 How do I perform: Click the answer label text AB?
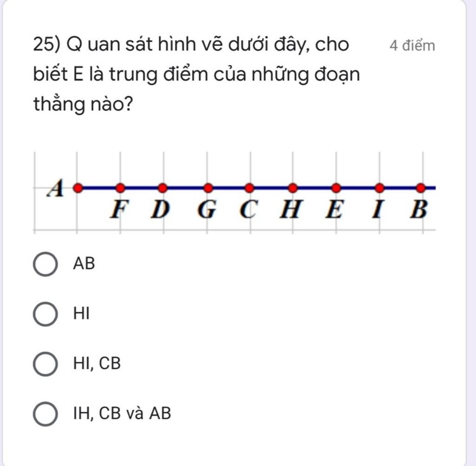point(84,263)
